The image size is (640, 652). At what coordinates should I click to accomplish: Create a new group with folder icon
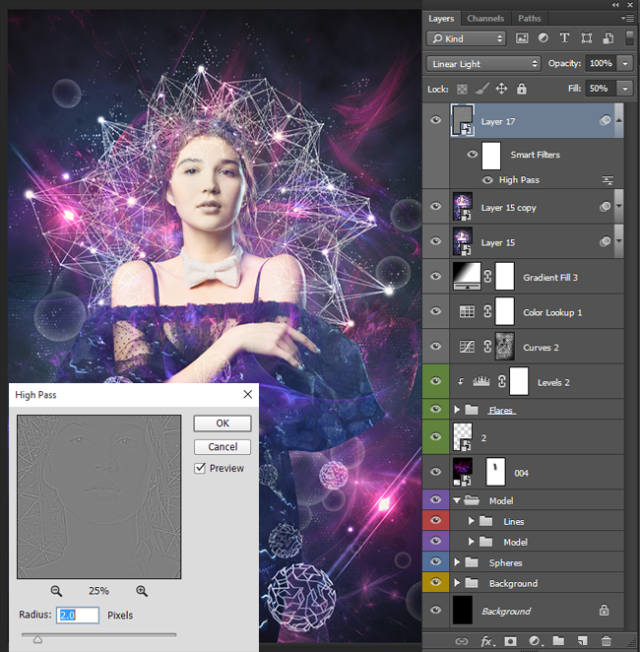558,640
